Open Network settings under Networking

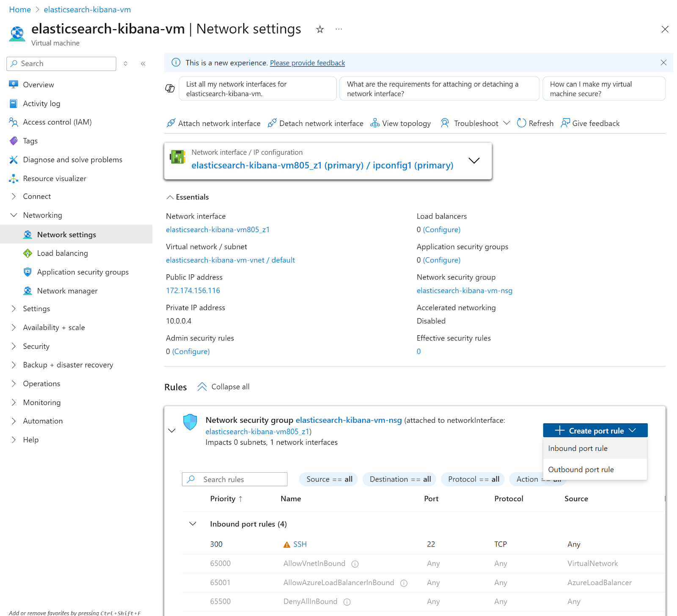[66, 234]
